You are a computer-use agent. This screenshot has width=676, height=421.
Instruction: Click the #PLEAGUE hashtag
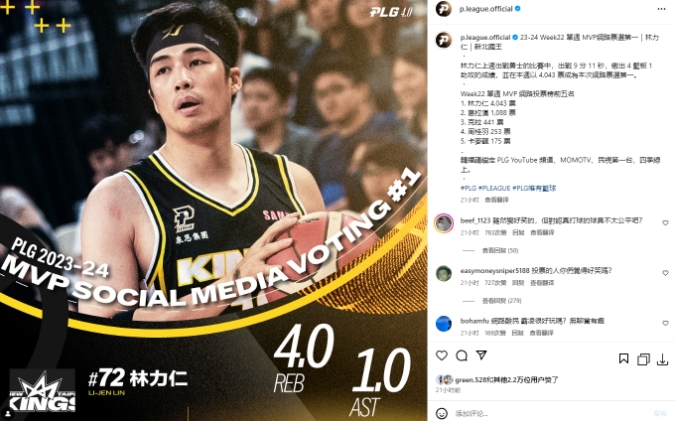click(x=494, y=188)
